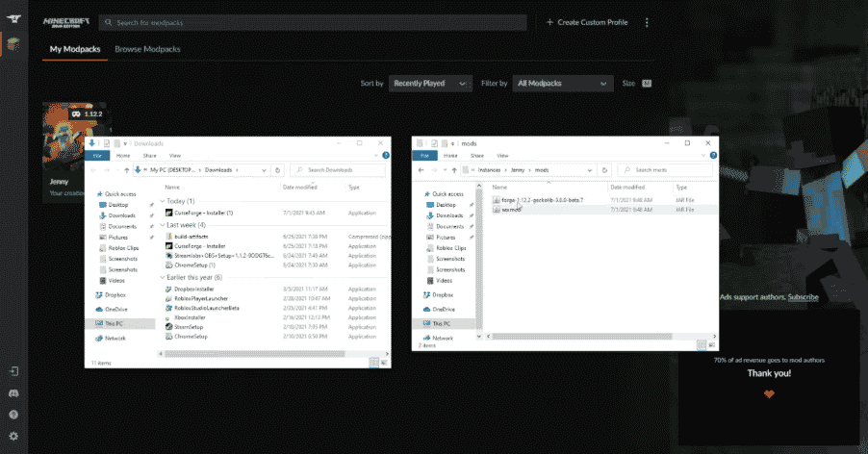Click the Help icon in Downloads window ribbon
The height and width of the screenshot is (454, 868).
tap(386, 155)
